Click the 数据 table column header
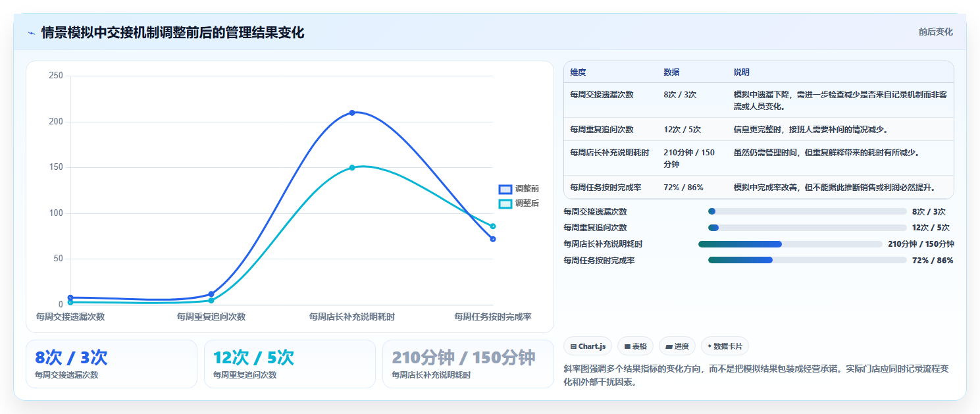Viewport: 980px width, 414px height. click(x=671, y=72)
